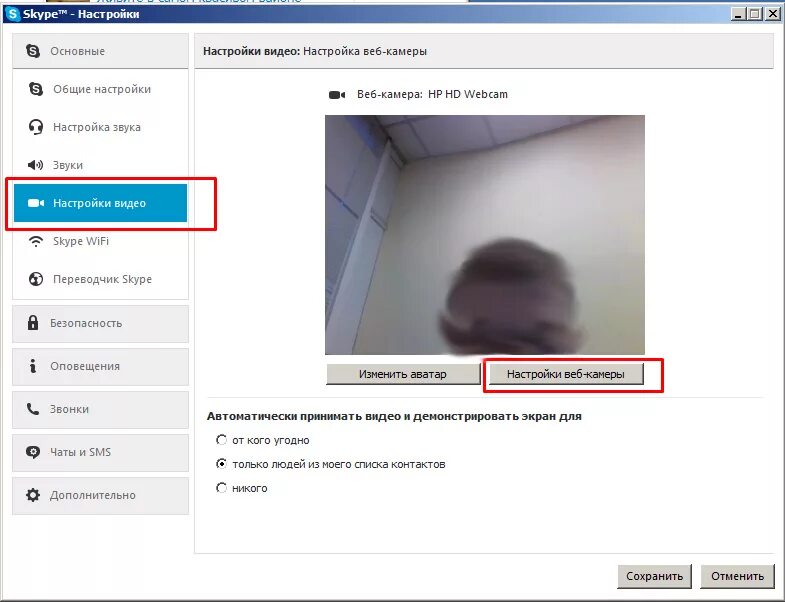785x602 pixels.
Task: Click the Skype logo in the title bar
Action: point(13,14)
